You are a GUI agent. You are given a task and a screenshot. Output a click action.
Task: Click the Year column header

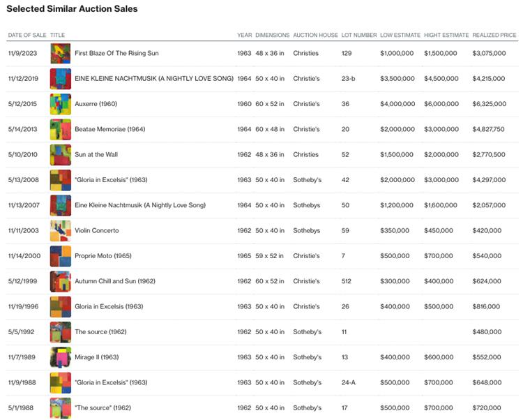[244, 35]
